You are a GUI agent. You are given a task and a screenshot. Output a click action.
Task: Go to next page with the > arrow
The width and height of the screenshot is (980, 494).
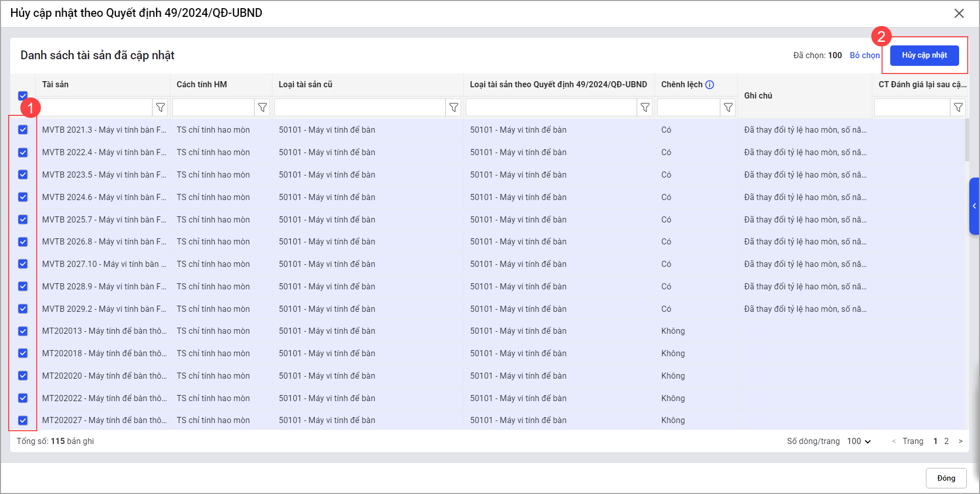pyautogui.click(x=961, y=441)
